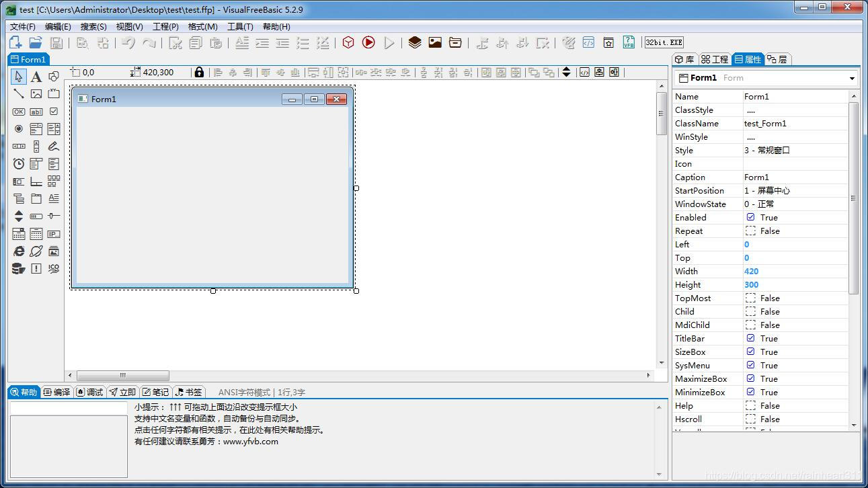This screenshot has width=868, height=488.
Task: Select the pointer tool in the toolbox
Action: [18, 77]
